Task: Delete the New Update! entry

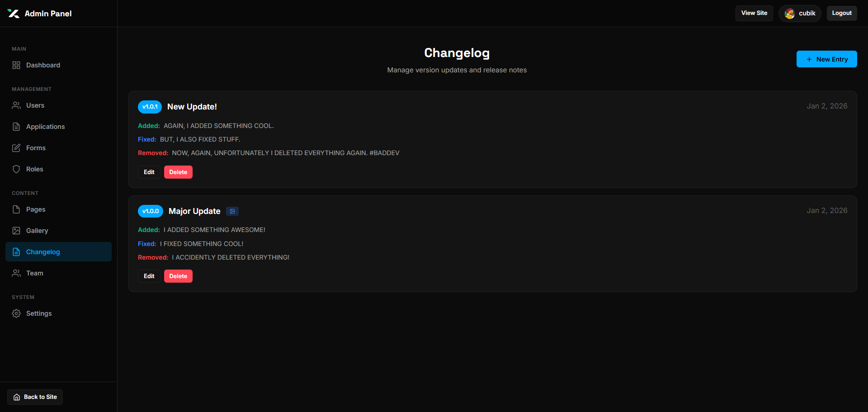Action: pos(178,172)
